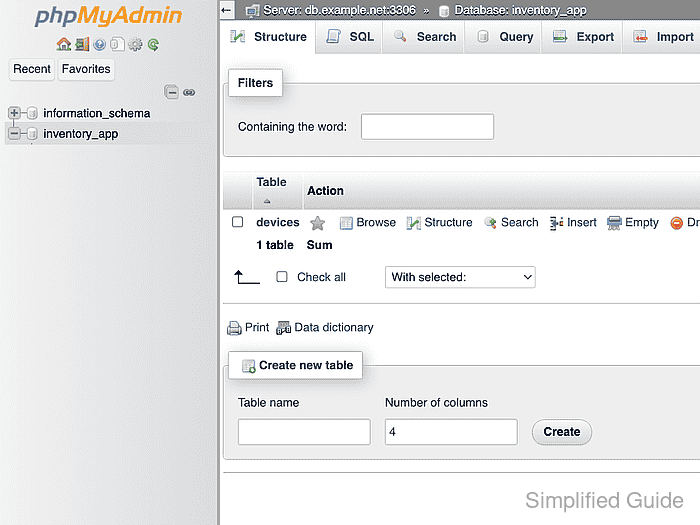700x525 pixels.
Task: Open the Data dictionary link
Action: click(x=325, y=328)
